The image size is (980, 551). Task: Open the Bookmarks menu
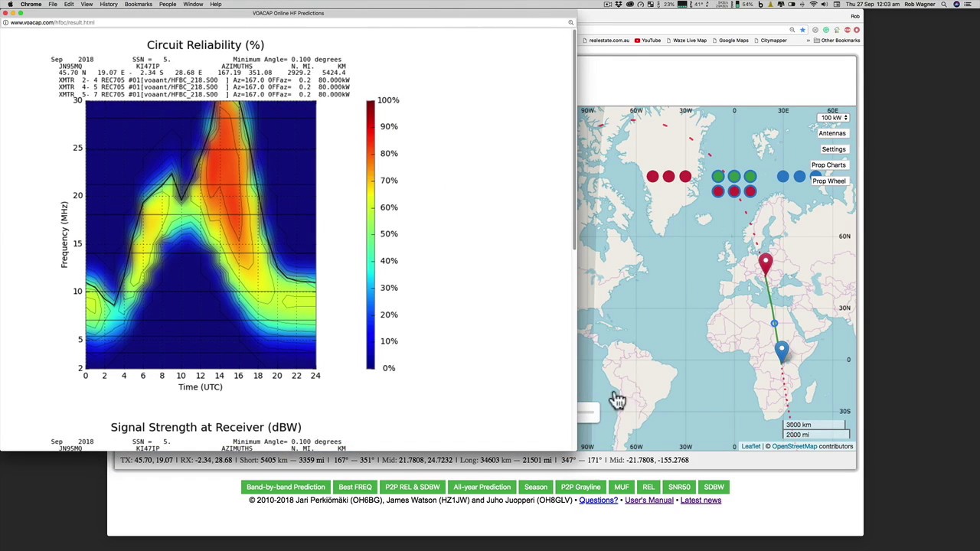138,4
